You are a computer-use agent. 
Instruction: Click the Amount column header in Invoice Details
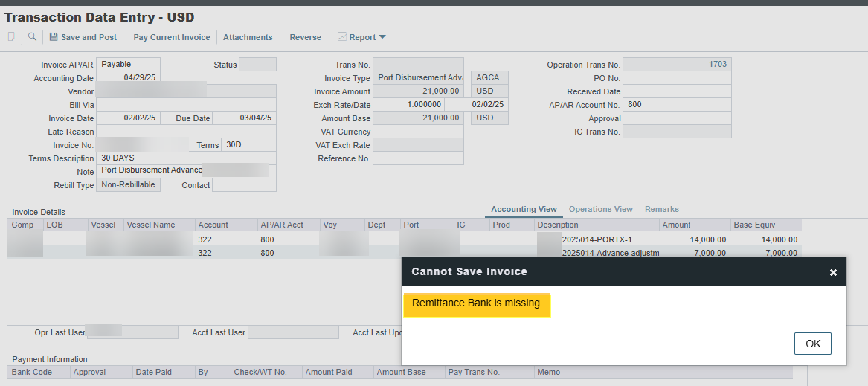tap(676, 225)
